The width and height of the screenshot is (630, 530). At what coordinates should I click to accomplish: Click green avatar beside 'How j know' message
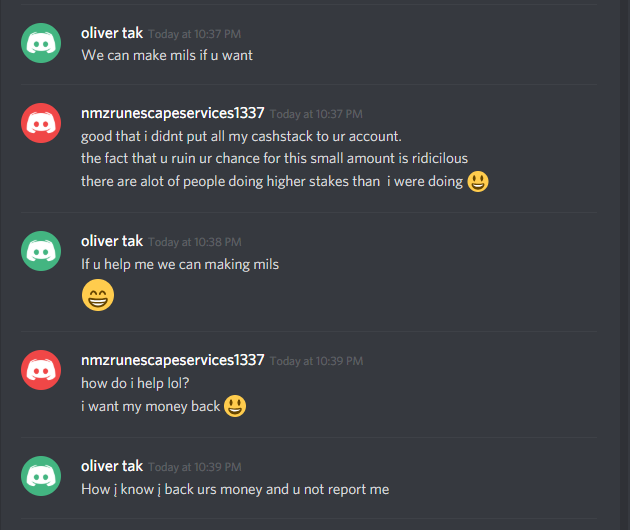coord(41,476)
